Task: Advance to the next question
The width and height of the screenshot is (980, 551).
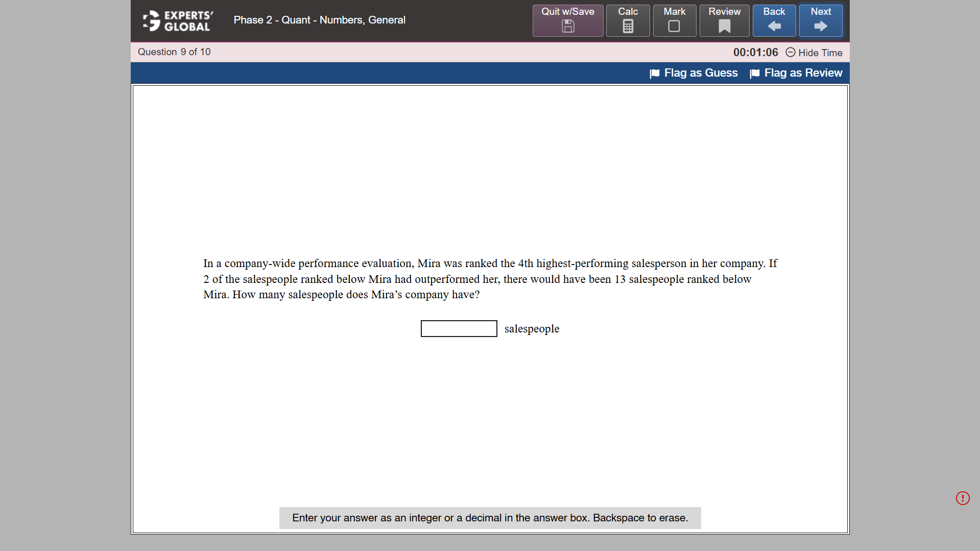Action: point(820,20)
